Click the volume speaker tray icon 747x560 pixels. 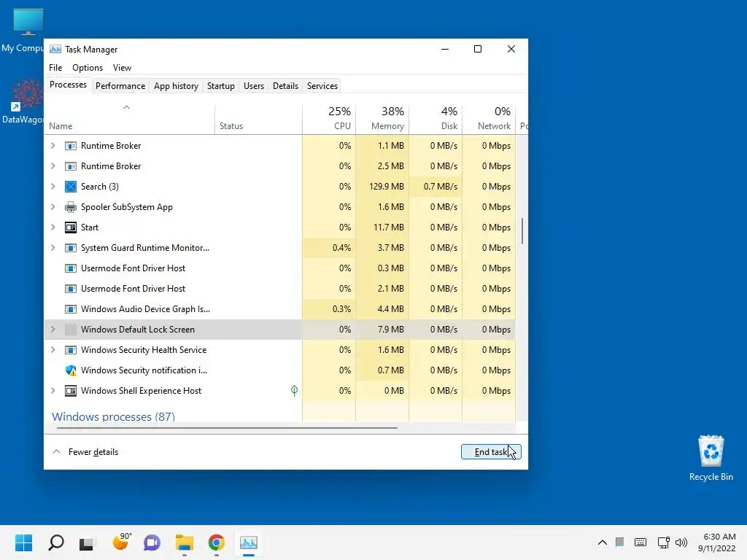[681, 542]
